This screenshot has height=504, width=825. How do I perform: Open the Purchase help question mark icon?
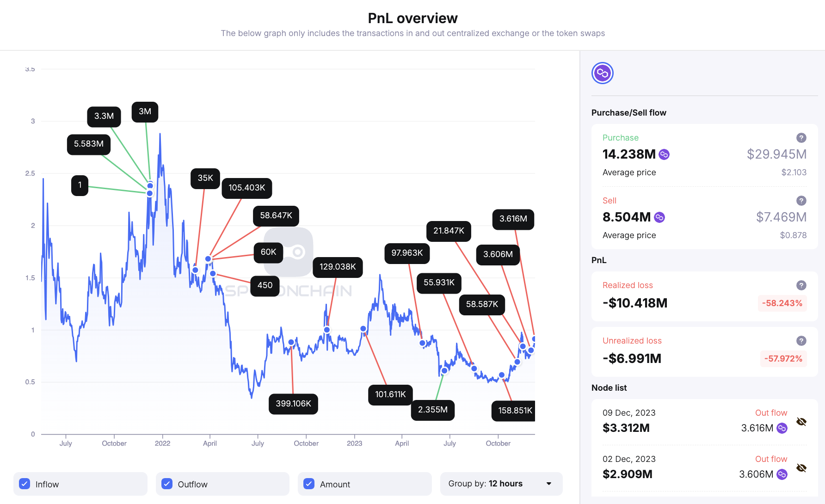tap(801, 137)
